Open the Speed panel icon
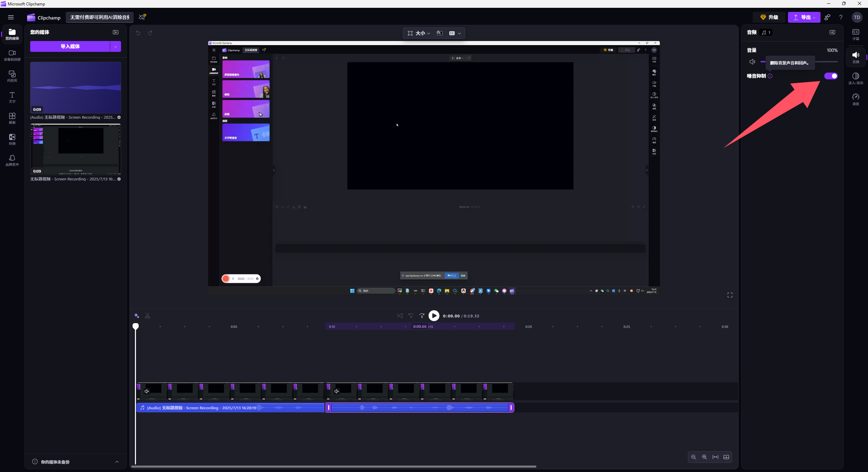The image size is (868, 472). tap(855, 99)
